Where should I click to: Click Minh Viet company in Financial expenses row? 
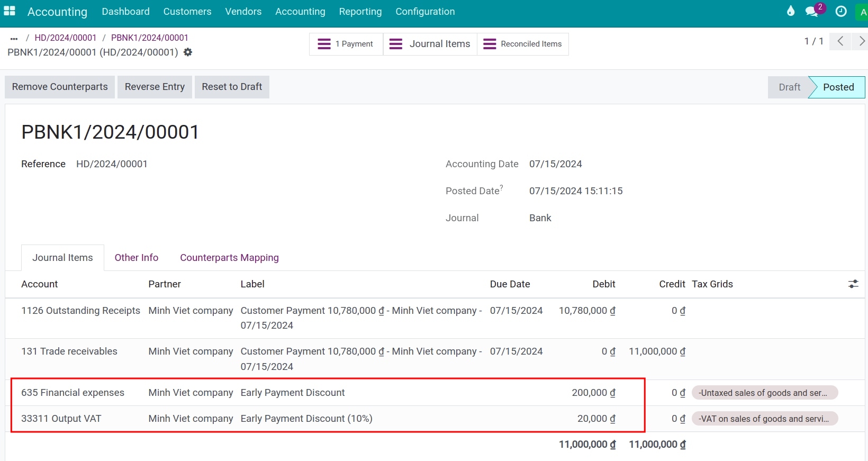191,393
